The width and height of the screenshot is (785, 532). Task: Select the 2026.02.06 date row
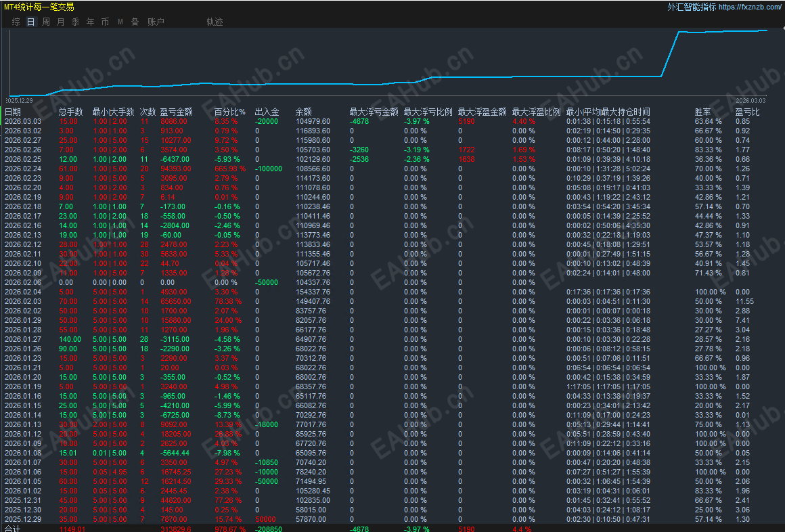23,282
